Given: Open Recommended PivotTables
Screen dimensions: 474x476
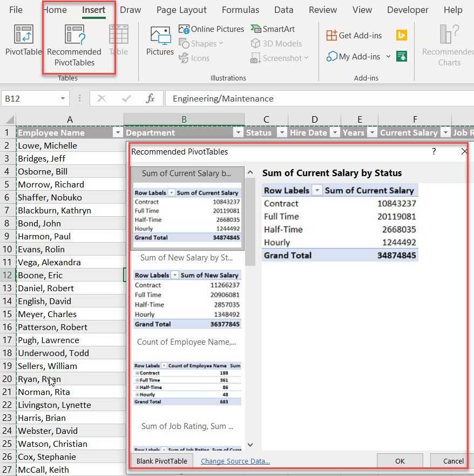Looking at the screenshot, I should click(x=75, y=45).
